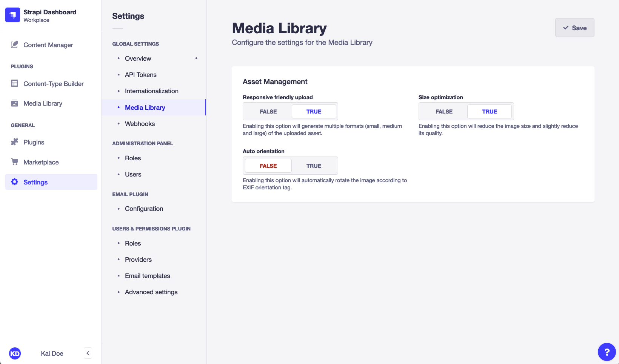Set size optimization to FALSE
The image size is (619, 364).
click(443, 111)
